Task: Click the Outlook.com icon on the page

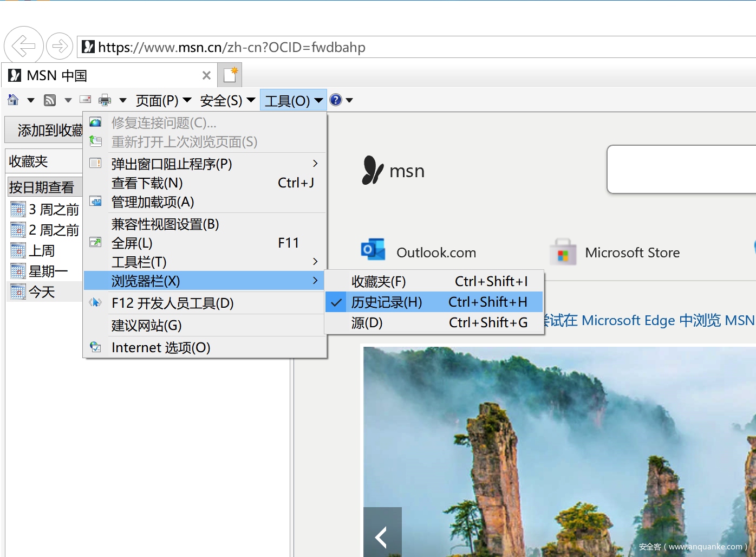Action: pos(373,250)
